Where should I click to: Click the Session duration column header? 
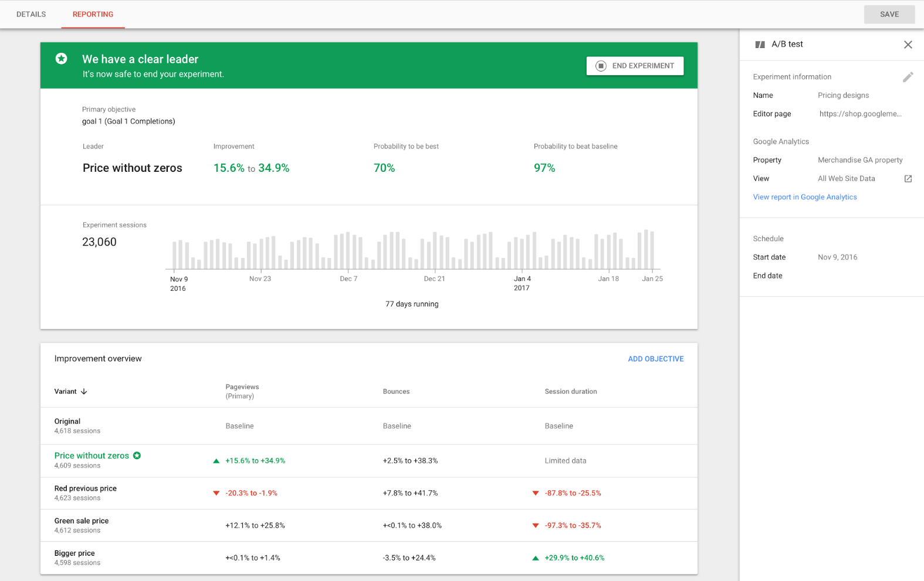point(570,392)
